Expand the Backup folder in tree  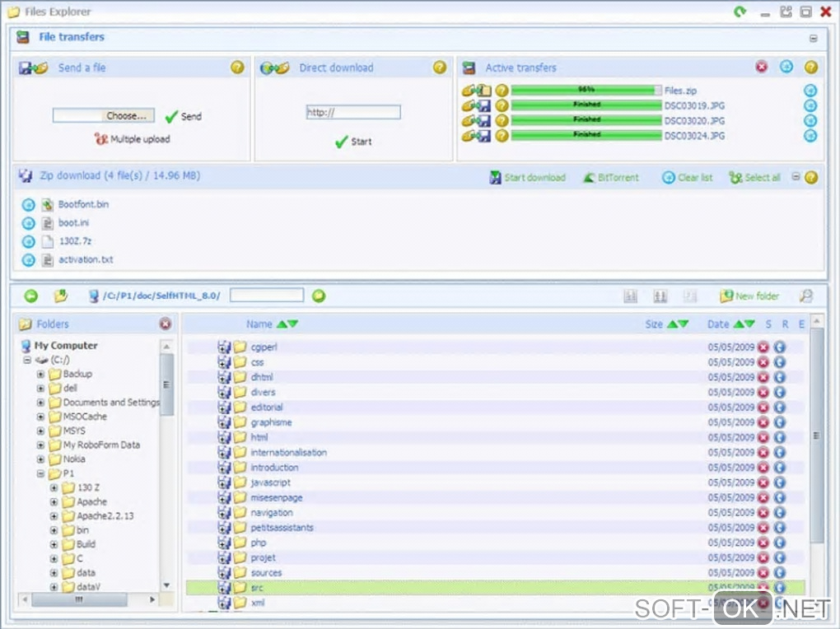point(40,374)
